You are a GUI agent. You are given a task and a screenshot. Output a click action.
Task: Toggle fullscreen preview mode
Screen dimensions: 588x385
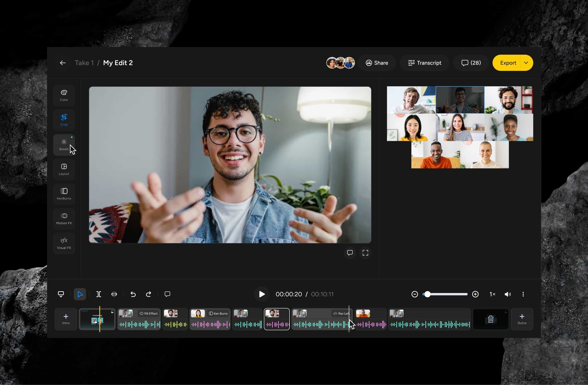(x=365, y=253)
